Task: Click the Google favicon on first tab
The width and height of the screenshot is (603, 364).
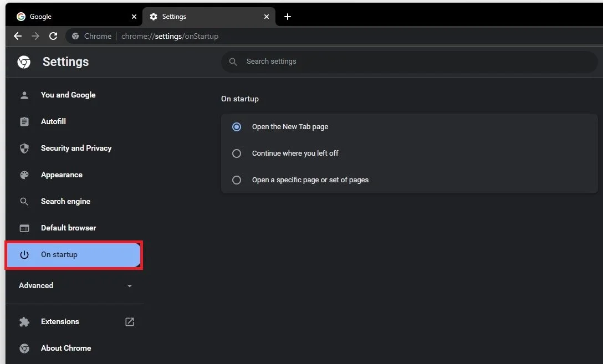Action: pos(21,17)
